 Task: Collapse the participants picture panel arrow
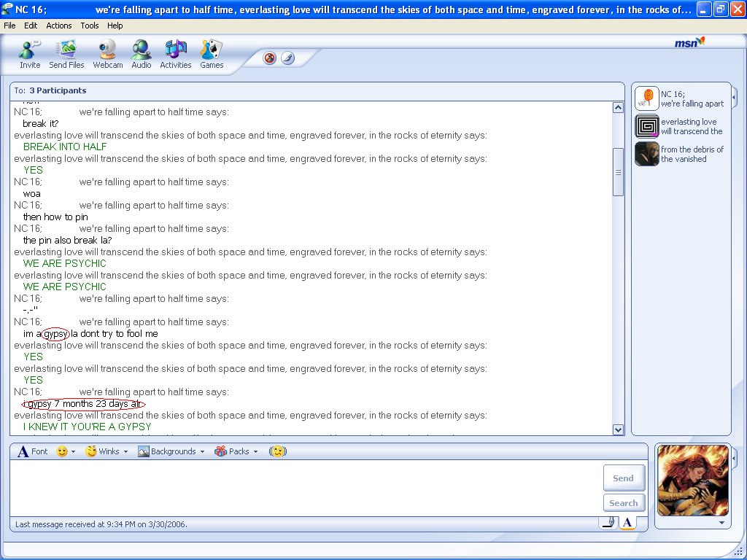click(x=734, y=98)
